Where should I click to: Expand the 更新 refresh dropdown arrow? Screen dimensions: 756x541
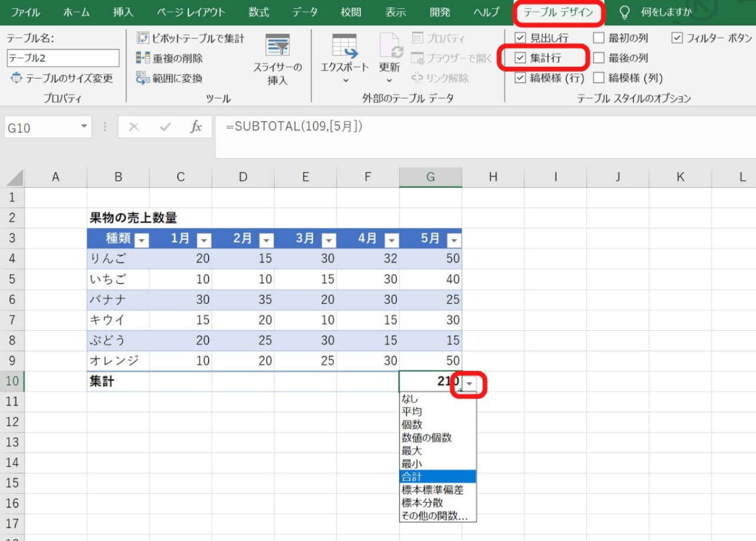389,80
